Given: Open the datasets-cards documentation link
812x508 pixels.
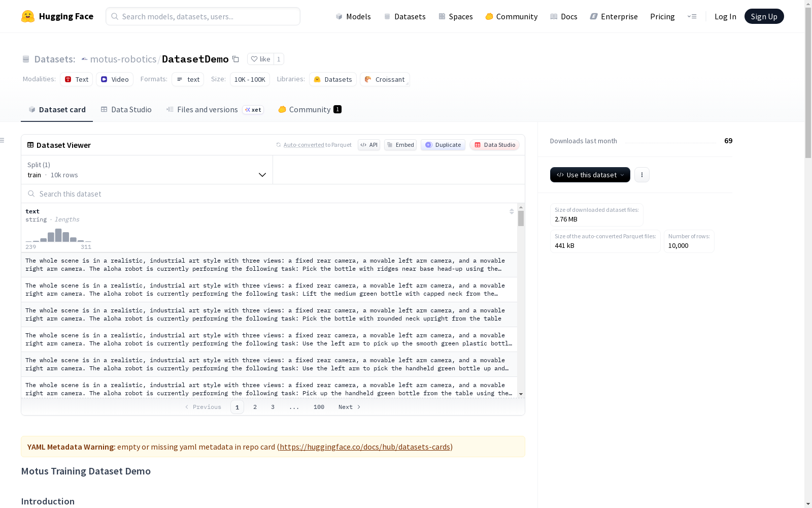Looking at the screenshot, I should click(x=365, y=447).
